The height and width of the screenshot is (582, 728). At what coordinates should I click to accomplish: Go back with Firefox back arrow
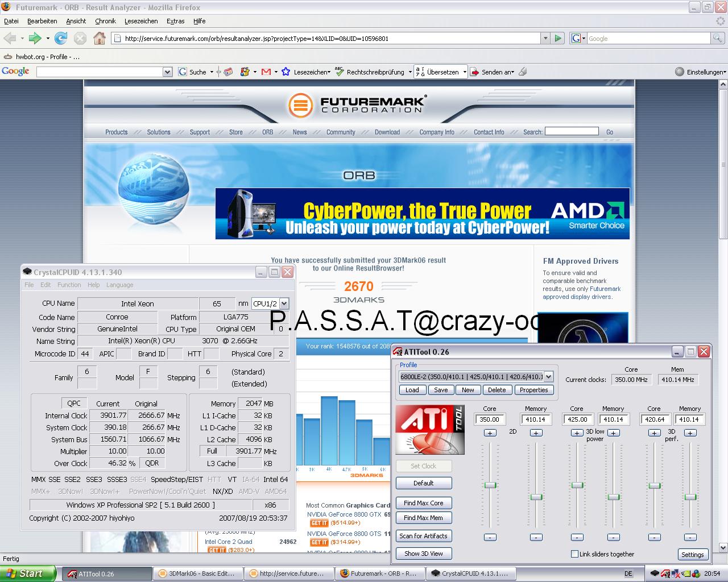[x=10, y=38]
